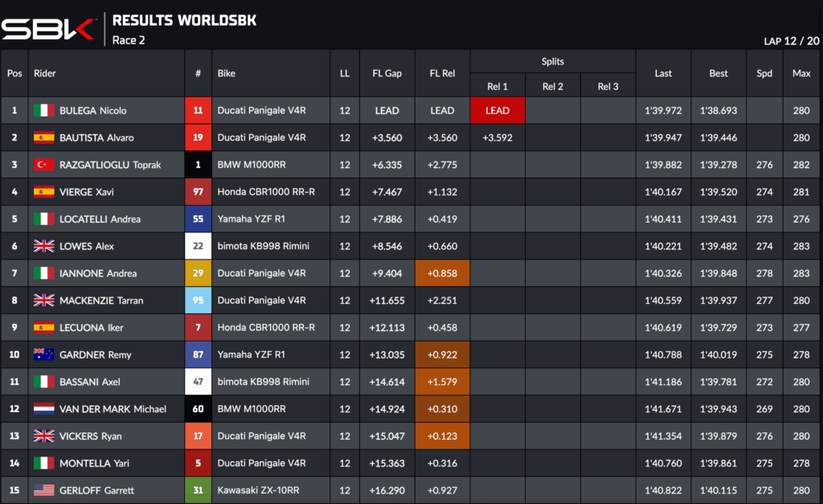The image size is (823, 504).
Task: Click the green number 31 badge
Action: click(198, 490)
